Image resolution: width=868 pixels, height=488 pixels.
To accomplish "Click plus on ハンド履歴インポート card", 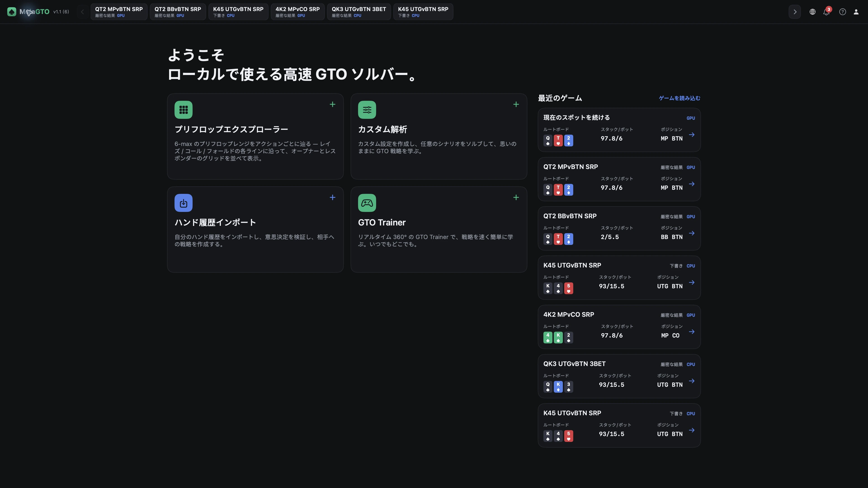I will click(x=332, y=197).
